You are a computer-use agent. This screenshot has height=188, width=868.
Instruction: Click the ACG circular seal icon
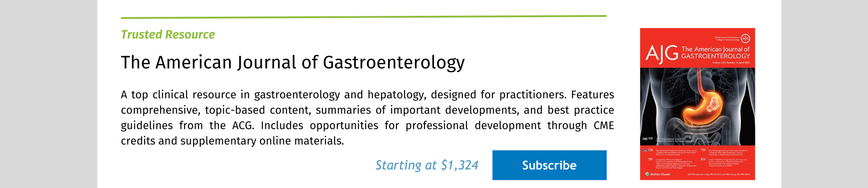(x=745, y=39)
